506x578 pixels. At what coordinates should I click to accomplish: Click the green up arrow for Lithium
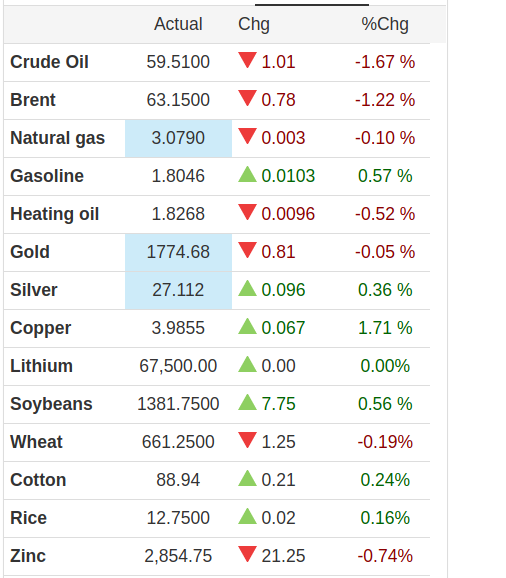(247, 364)
